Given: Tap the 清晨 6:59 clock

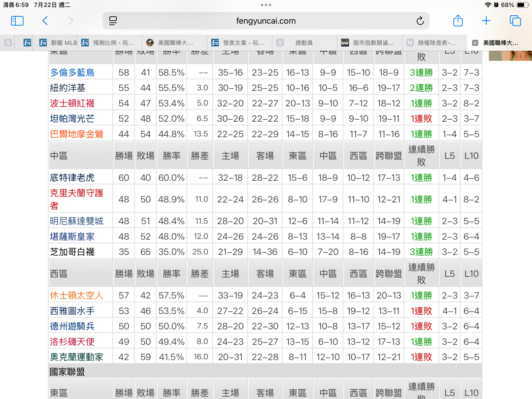Looking at the screenshot, I should click(16, 5).
